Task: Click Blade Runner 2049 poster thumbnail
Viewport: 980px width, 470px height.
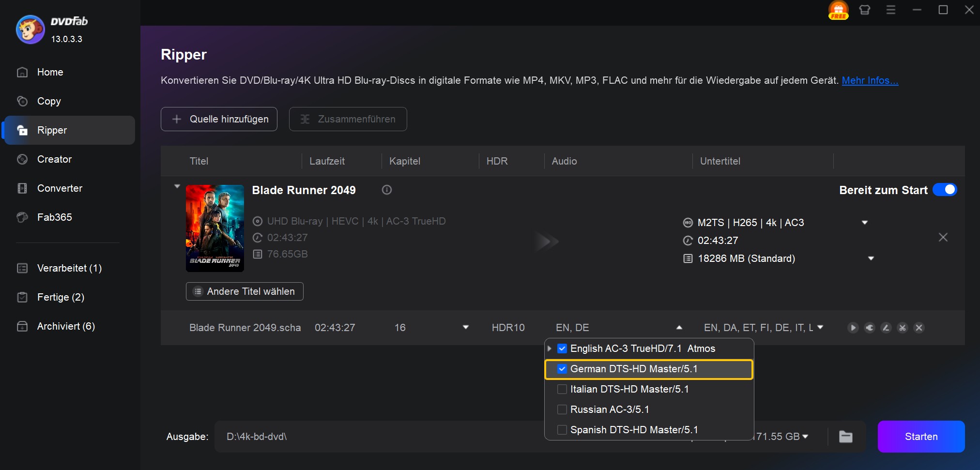Action: pyautogui.click(x=215, y=228)
